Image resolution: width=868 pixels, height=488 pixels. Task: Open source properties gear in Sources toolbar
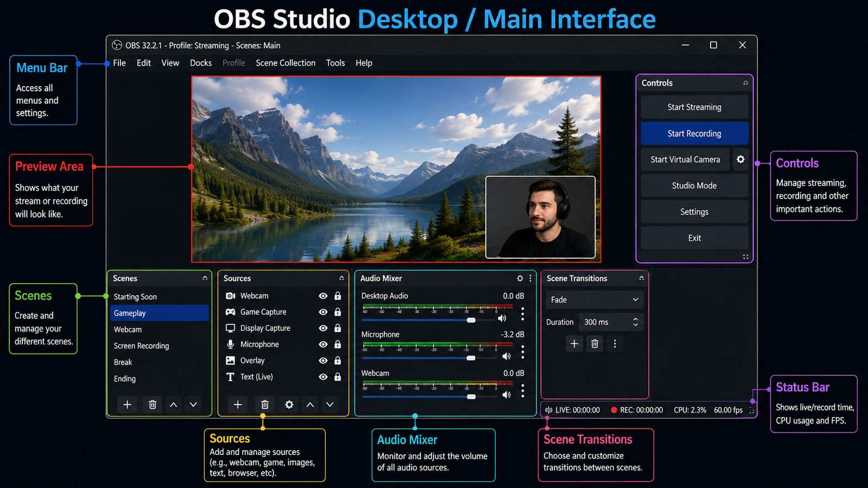click(289, 404)
